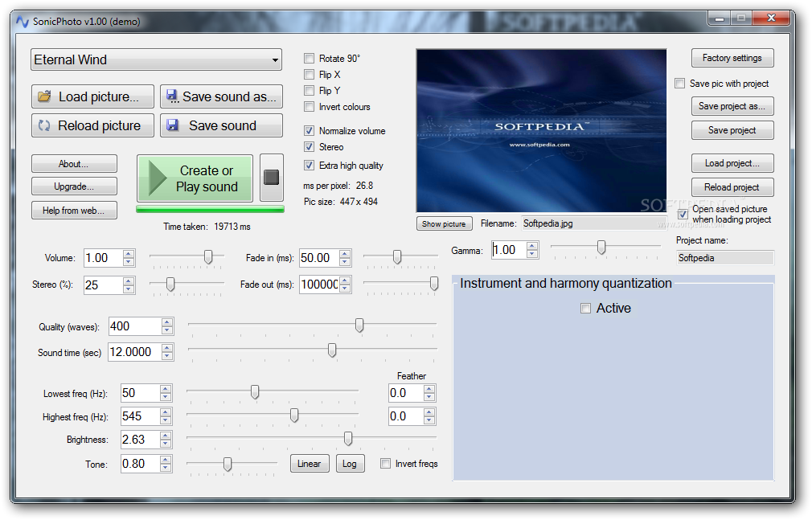Click the Brightness slider handle
812x520 pixels.
click(349, 439)
